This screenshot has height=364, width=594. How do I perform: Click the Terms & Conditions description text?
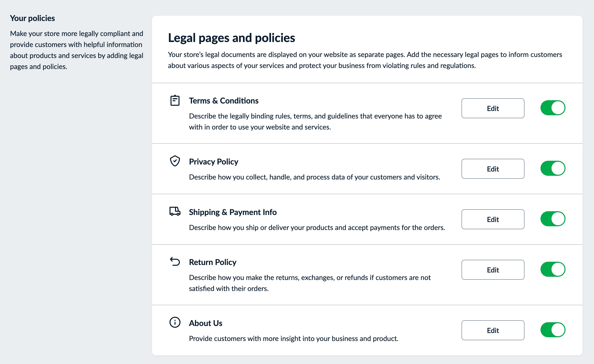coord(315,121)
